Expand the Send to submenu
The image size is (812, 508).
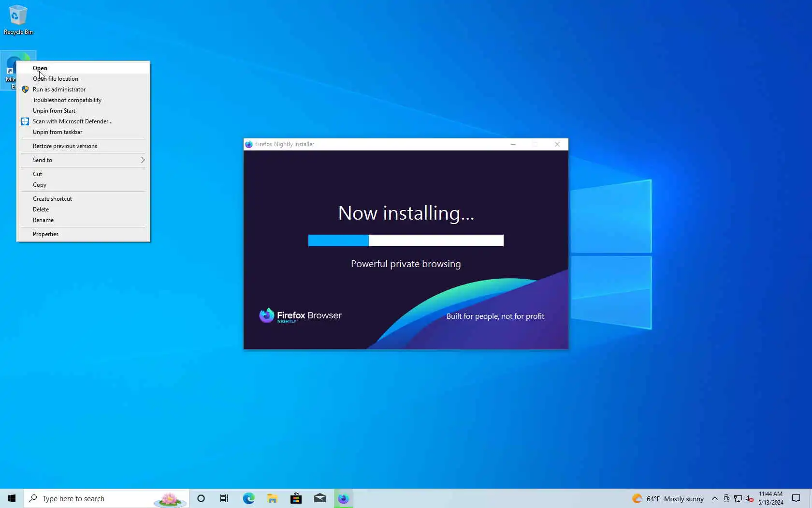pyautogui.click(x=83, y=160)
